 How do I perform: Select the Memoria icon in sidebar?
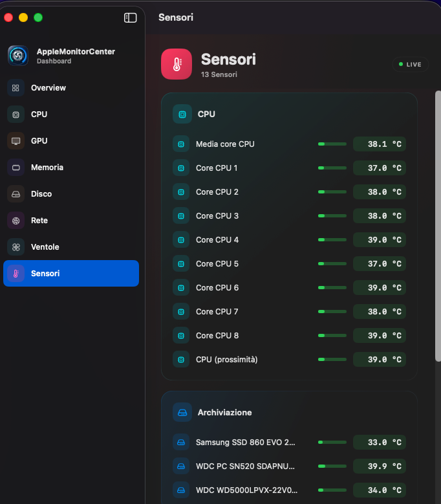(16, 168)
